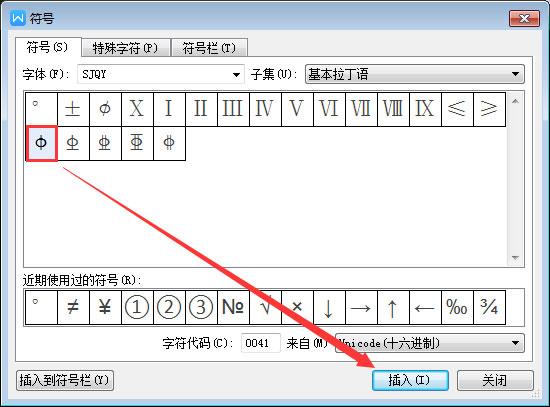Click the symbol grid scrollbar down arrow

pos(515,258)
